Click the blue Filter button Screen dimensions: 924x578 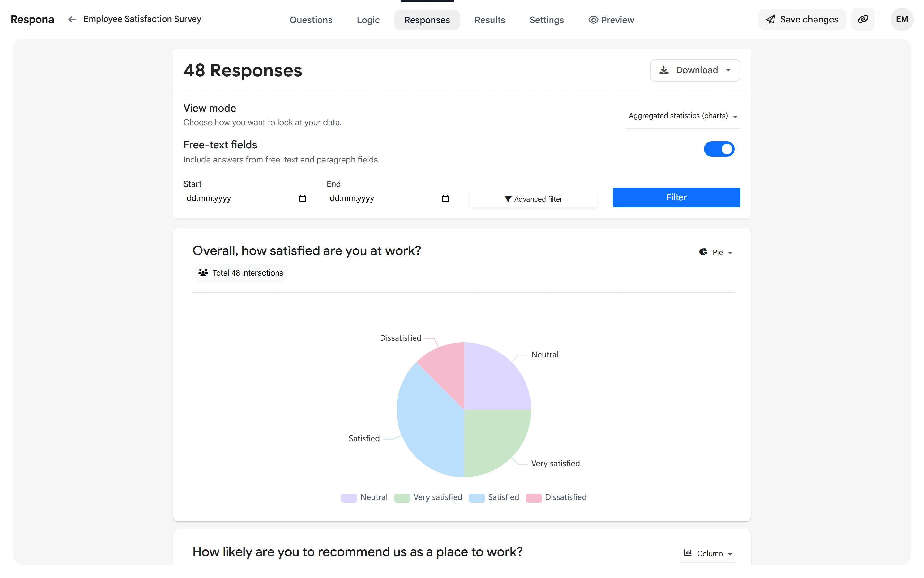(676, 197)
